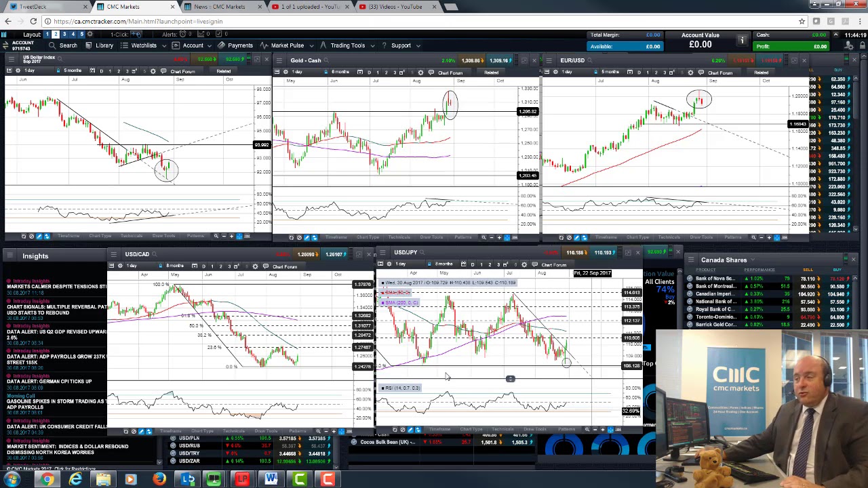Open Timeframe menu under US Dollar Index chart
868x488 pixels.
click(x=68, y=237)
